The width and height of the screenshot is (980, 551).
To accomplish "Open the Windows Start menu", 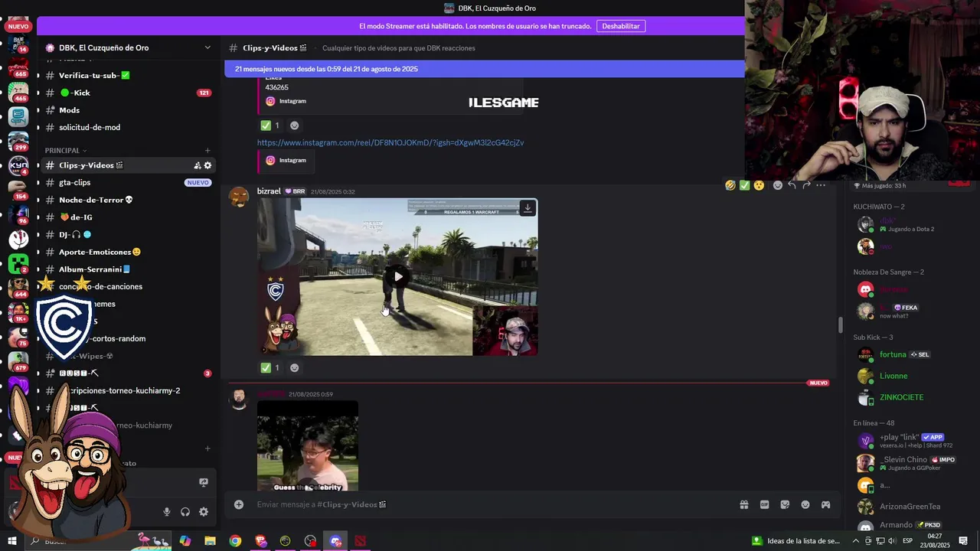I will (x=12, y=541).
